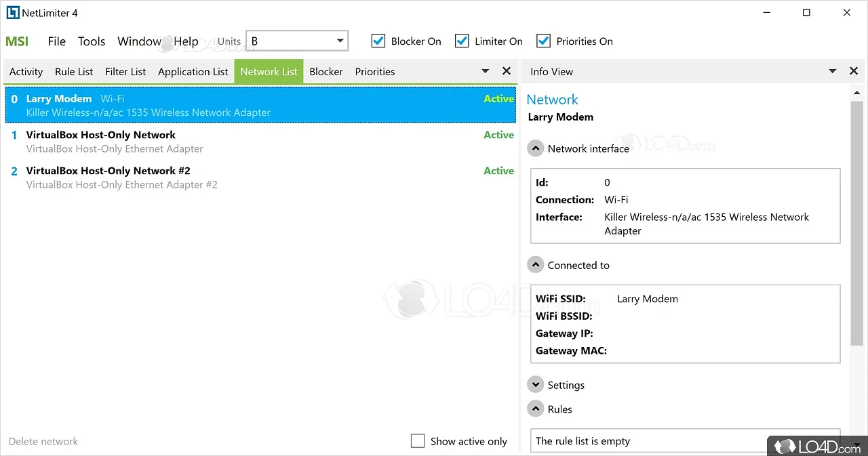
Task: Open the Info View panel dropdown arrow
Action: [833, 71]
